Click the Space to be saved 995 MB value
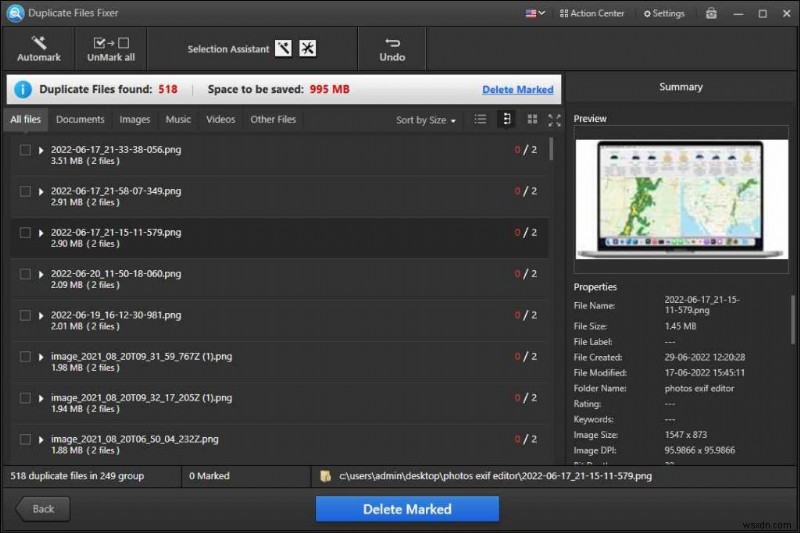Viewport: 800px width, 533px height. tap(330, 89)
